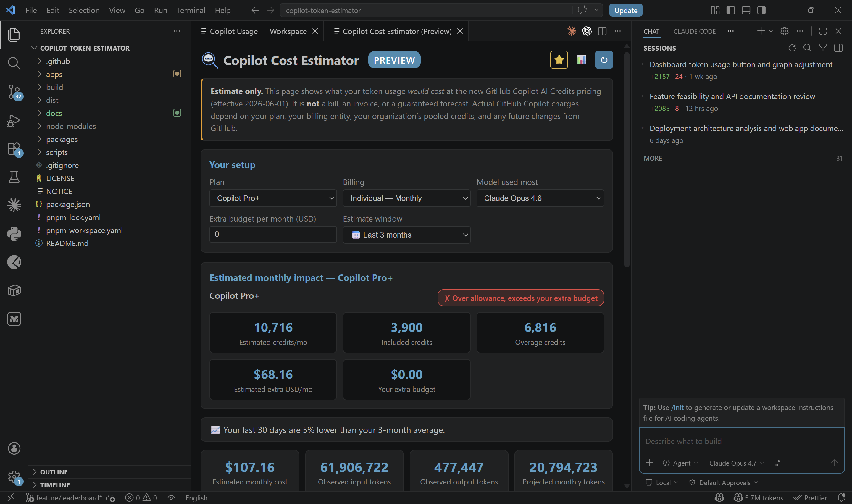Toggle the sessions side-by-side view icon
Viewport: 852px width, 504px height.
[x=838, y=48]
